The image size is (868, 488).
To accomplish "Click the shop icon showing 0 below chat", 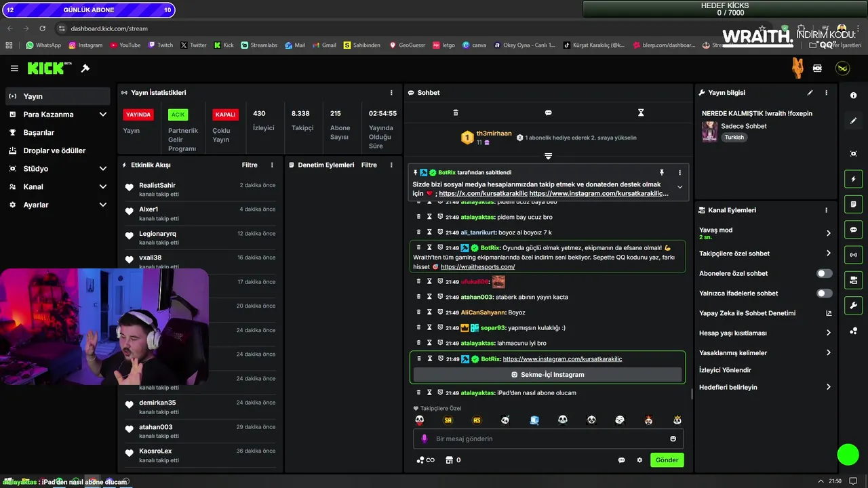I will [x=452, y=460].
